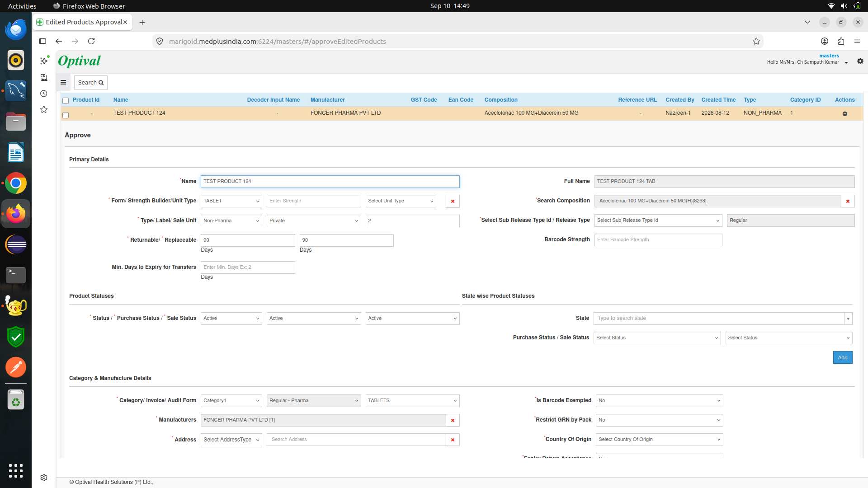Open a new browser tab
Viewport: 868px width, 488px height.
[142, 22]
